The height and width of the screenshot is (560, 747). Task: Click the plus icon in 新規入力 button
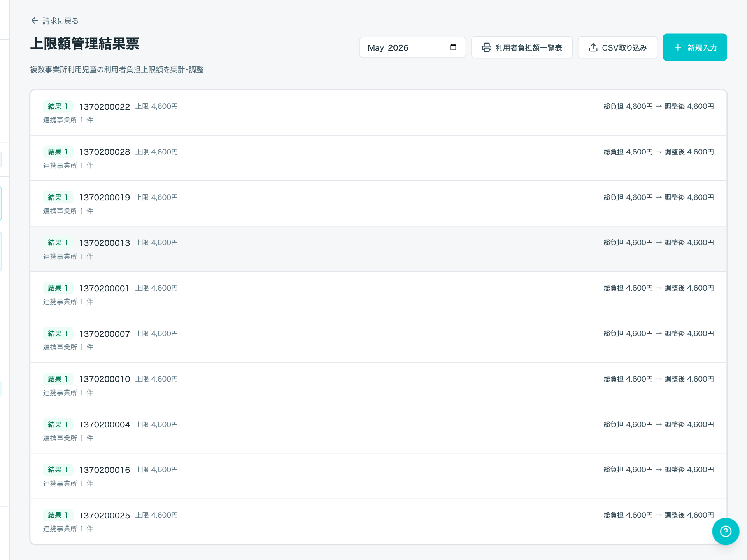[678, 47]
